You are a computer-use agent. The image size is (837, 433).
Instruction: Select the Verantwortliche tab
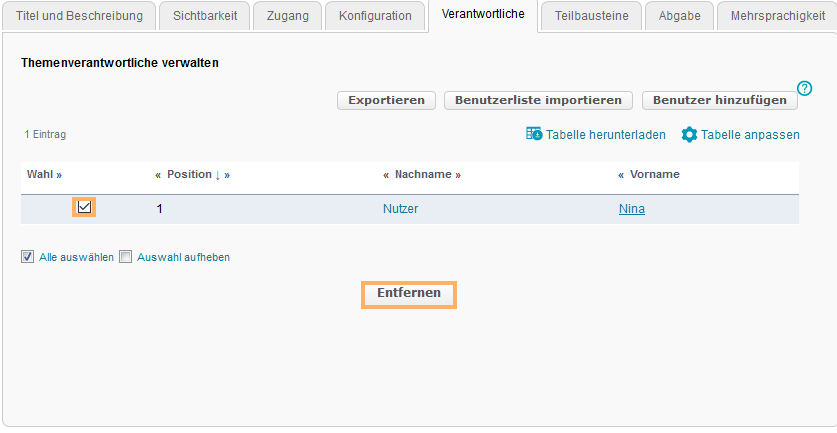tap(483, 14)
